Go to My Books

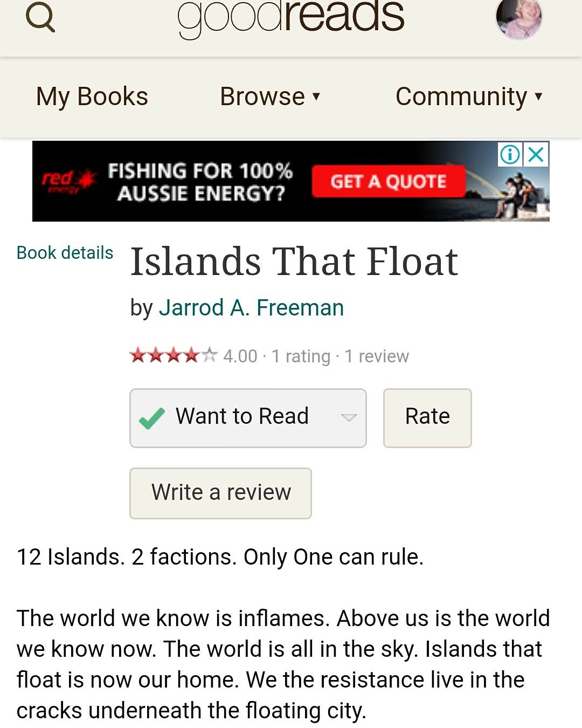(x=92, y=97)
